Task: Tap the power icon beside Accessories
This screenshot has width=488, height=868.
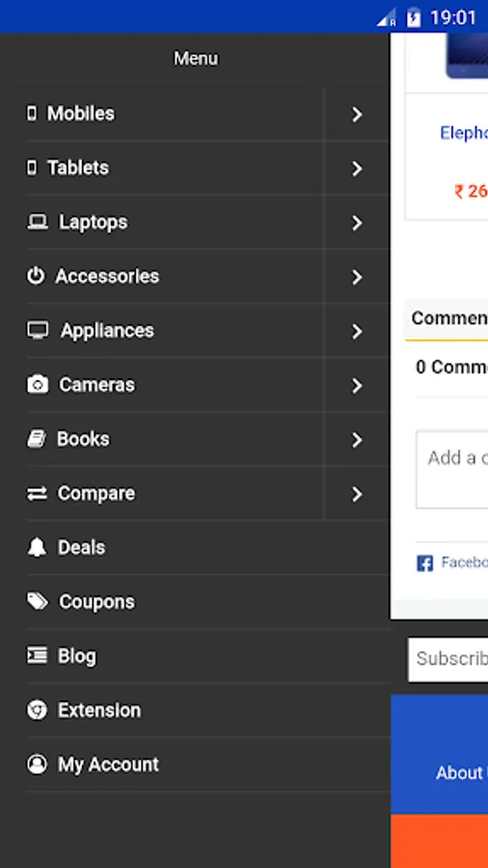Action: (x=36, y=276)
